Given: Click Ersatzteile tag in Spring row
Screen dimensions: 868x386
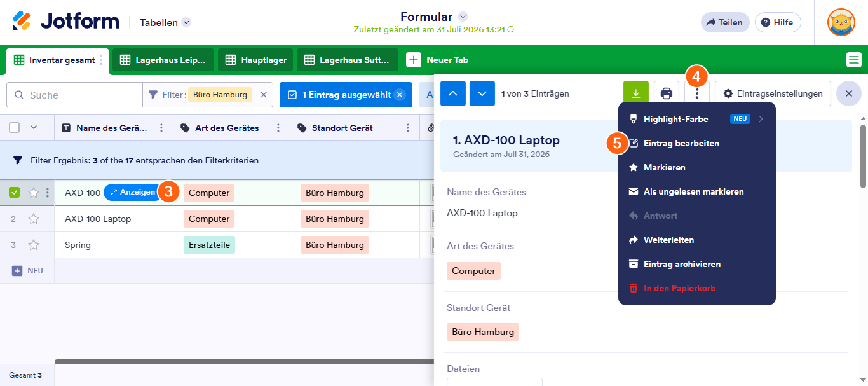Looking at the screenshot, I should 209,245.
